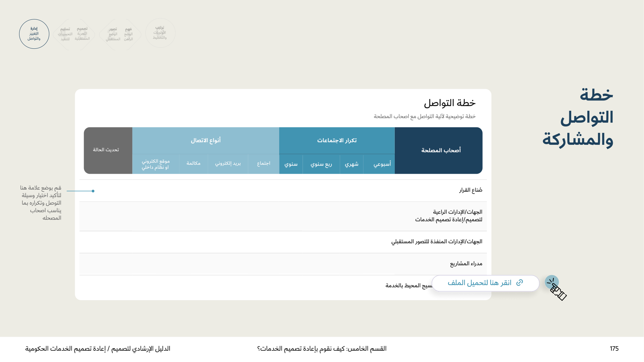Click the خطة التواصل card title
This screenshot has width=644, height=362.
(x=449, y=103)
